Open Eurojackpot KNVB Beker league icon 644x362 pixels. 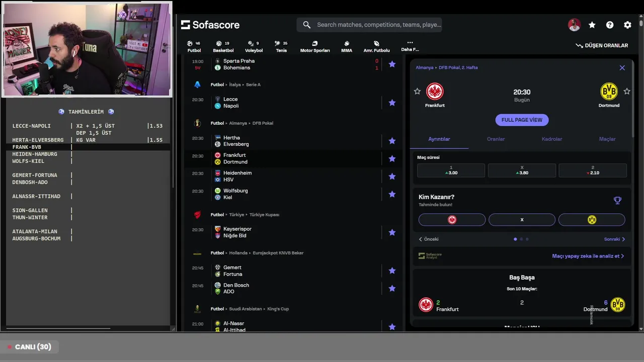(197, 253)
